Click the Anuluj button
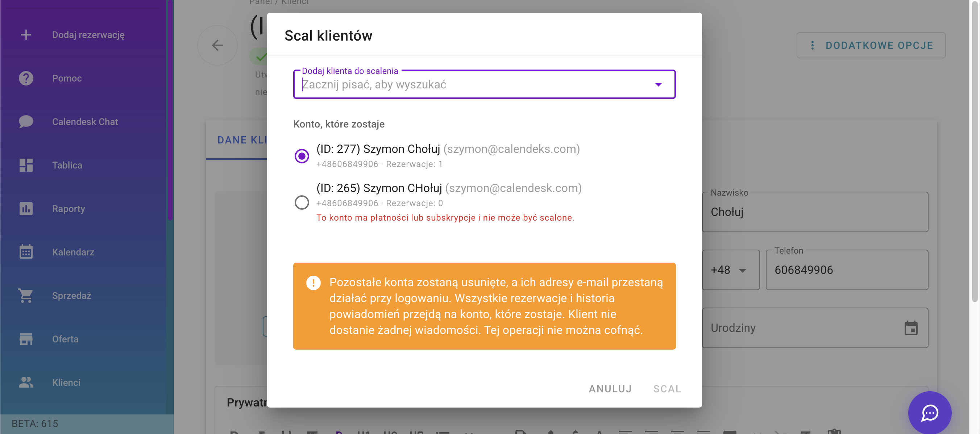The image size is (980, 434). click(x=610, y=389)
